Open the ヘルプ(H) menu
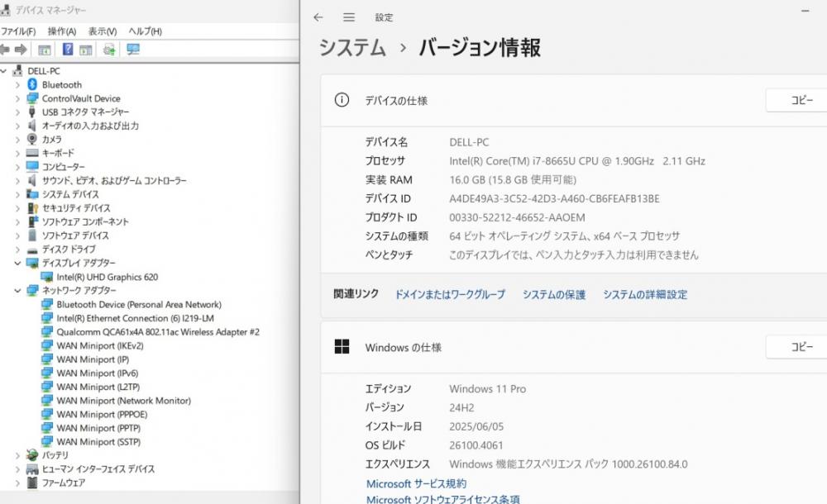The height and width of the screenshot is (504, 827). (145, 31)
